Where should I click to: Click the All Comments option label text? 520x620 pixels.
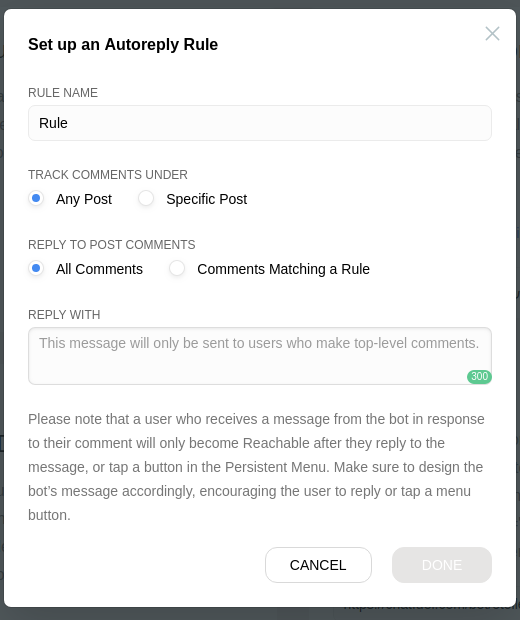(x=99, y=269)
